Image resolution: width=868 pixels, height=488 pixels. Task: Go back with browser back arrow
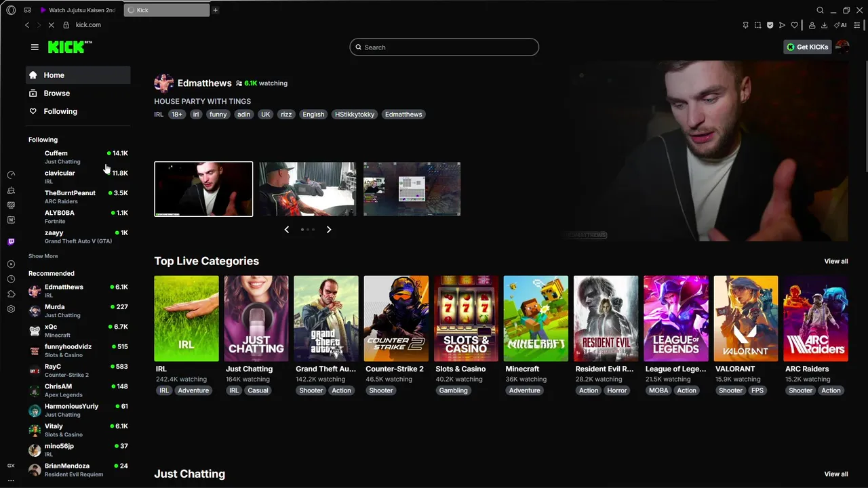point(27,25)
